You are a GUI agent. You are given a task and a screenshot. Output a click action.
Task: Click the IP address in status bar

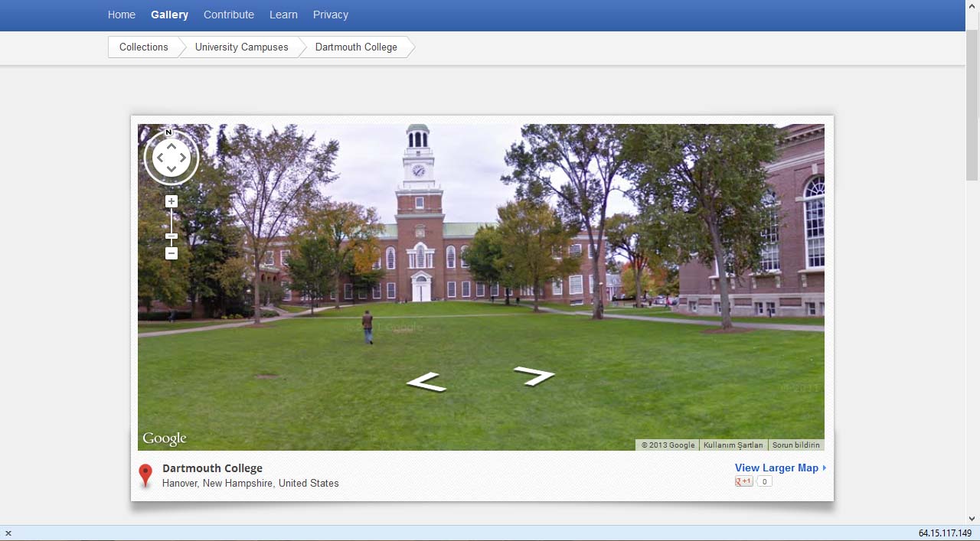click(945, 533)
